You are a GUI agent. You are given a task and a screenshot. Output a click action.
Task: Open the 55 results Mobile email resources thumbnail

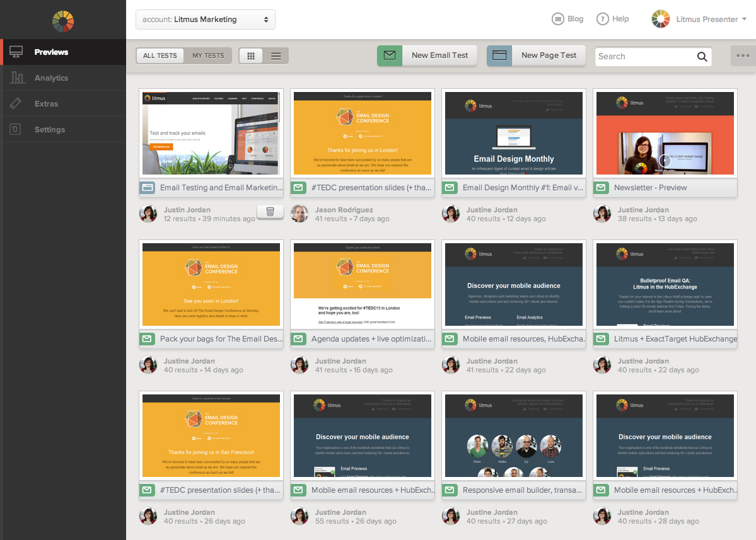point(363,436)
